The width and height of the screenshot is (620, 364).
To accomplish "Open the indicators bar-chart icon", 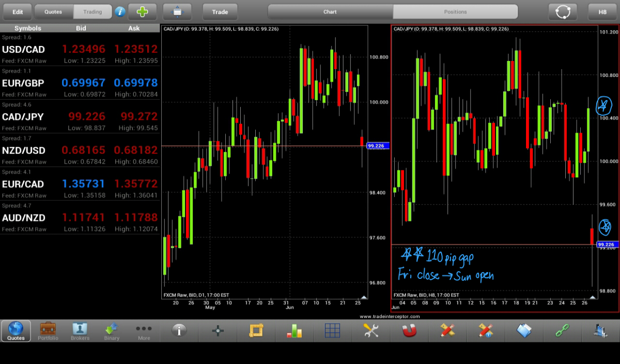I will [x=295, y=330].
